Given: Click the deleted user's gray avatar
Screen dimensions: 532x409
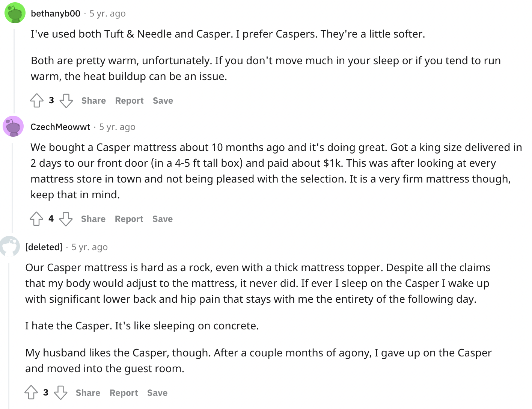Looking at the screenshot, I should click(x=10, y=246).
